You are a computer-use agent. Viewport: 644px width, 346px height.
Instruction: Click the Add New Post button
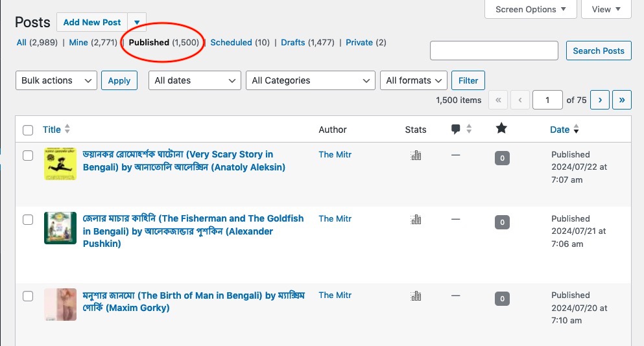[x=92, y=22]
